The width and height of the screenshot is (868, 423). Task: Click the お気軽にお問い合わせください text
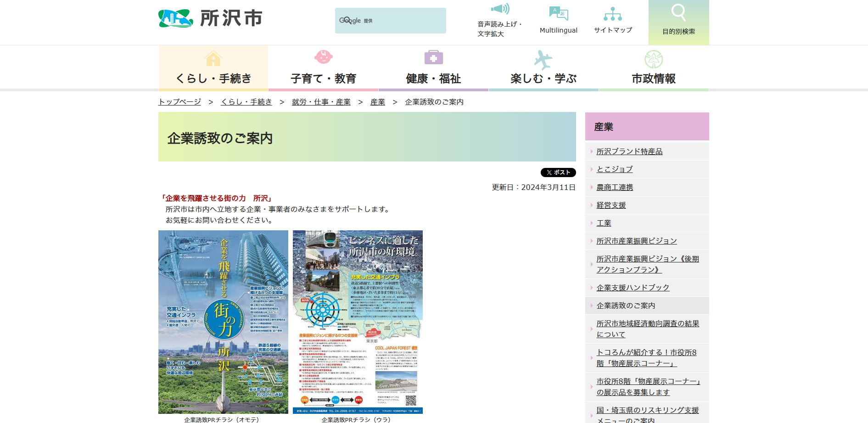[x=220, y=220]
